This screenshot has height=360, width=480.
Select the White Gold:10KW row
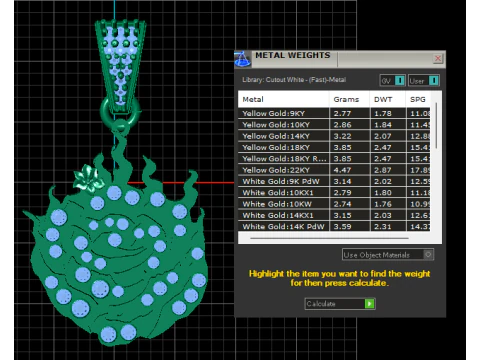[334, 204]
